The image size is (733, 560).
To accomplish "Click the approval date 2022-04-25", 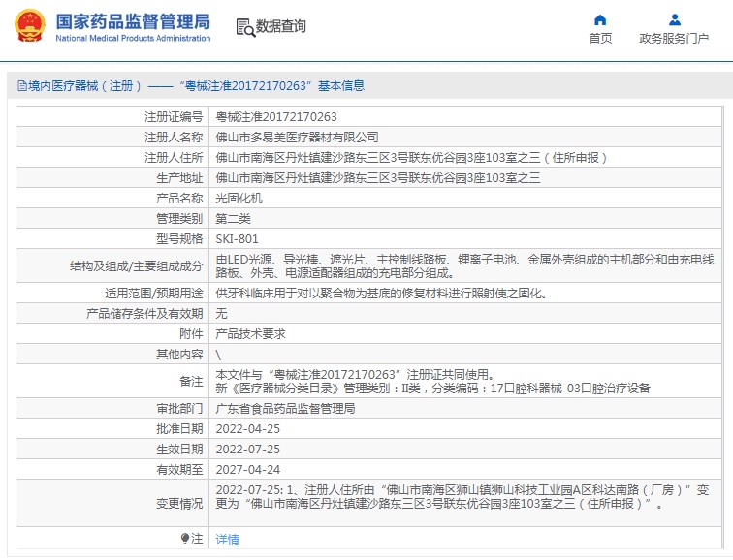I will [248, 429].
